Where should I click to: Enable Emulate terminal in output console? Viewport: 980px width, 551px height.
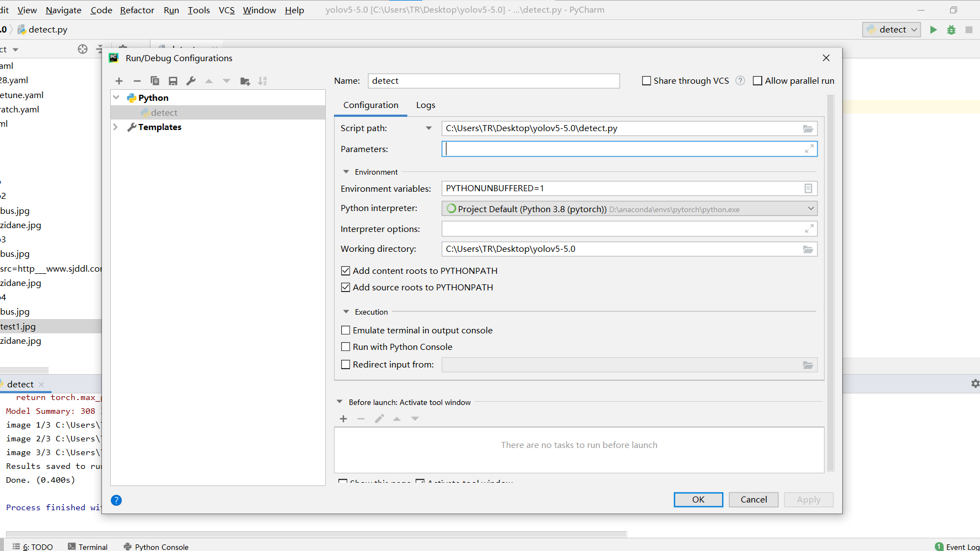(x=346, y=330)
